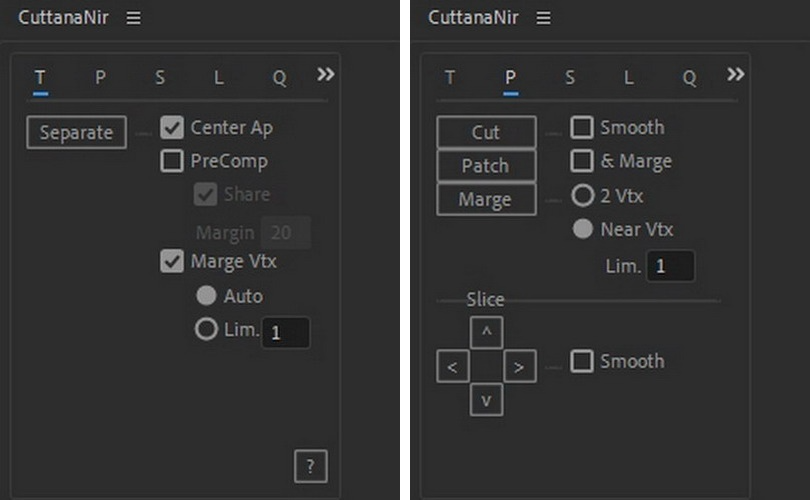Click the question mark help button
Screen dimensions: 810x500
(x=310, y=466)
